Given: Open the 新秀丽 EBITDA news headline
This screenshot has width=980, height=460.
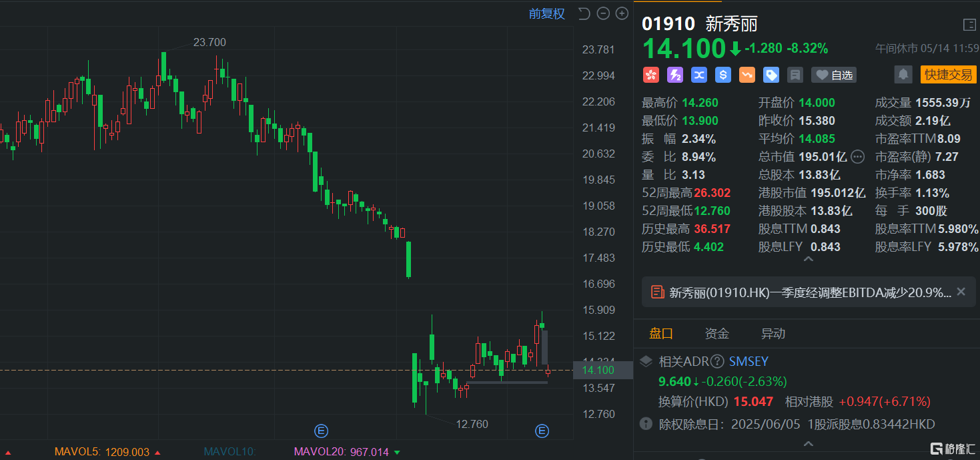Looking at the screenshot, I should click(x=810, y=292).
